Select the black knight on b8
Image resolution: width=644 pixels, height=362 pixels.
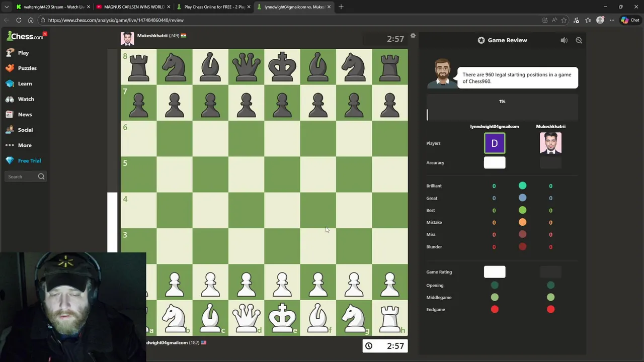[175, 67]
